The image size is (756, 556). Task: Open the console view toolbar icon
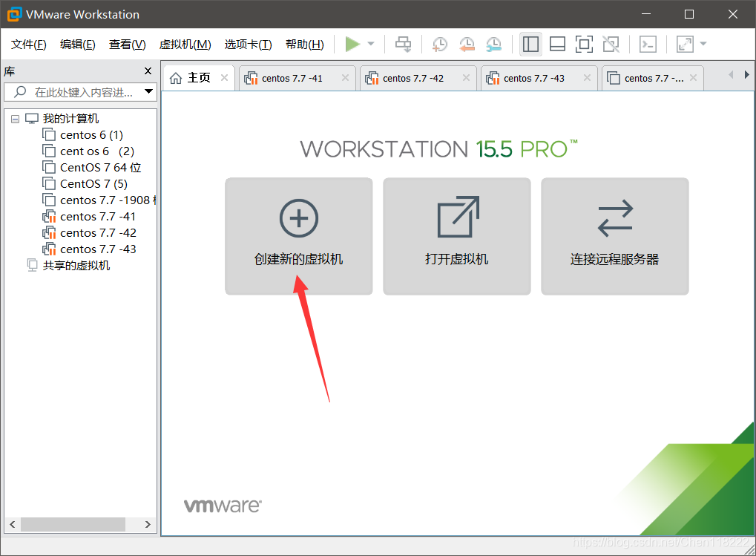648,44
